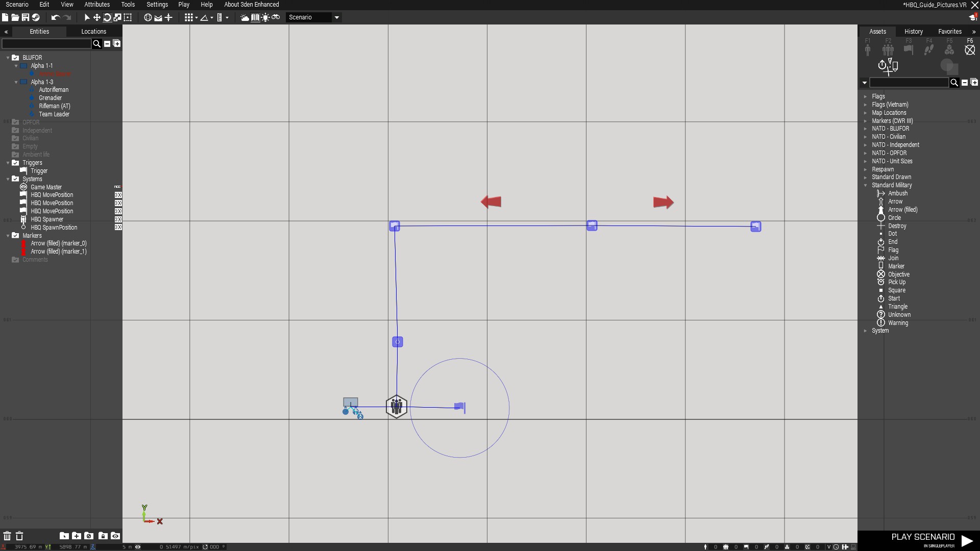980x551 pixels.
Task: Open rotation grid size dropdown arrow
Action: point(212,17)
